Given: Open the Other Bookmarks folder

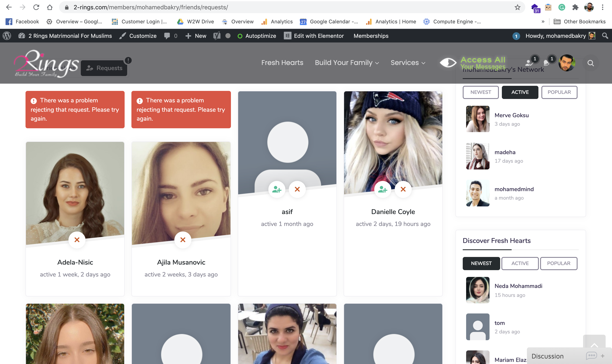Looking at the screenshot, I should tap(580, 22).
